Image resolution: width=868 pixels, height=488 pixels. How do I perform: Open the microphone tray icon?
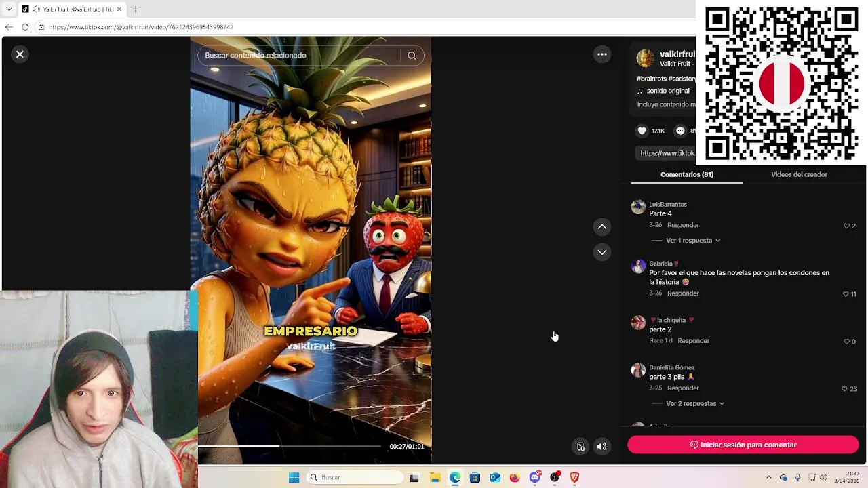click(x=797, y=477)
